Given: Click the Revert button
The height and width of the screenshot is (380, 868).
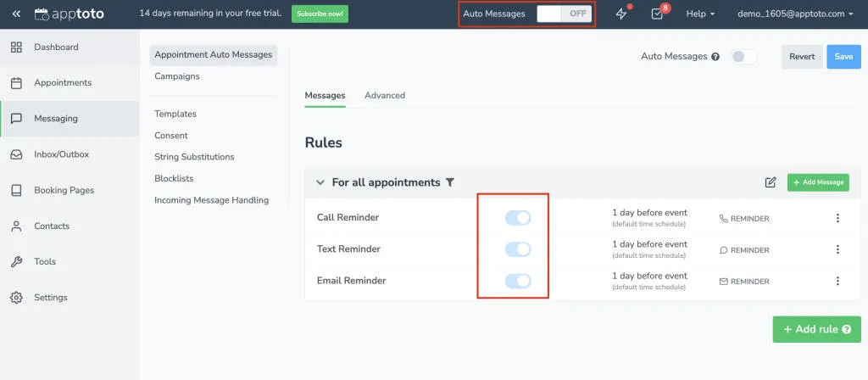Looking at the screenshot, I should point(802,57).
